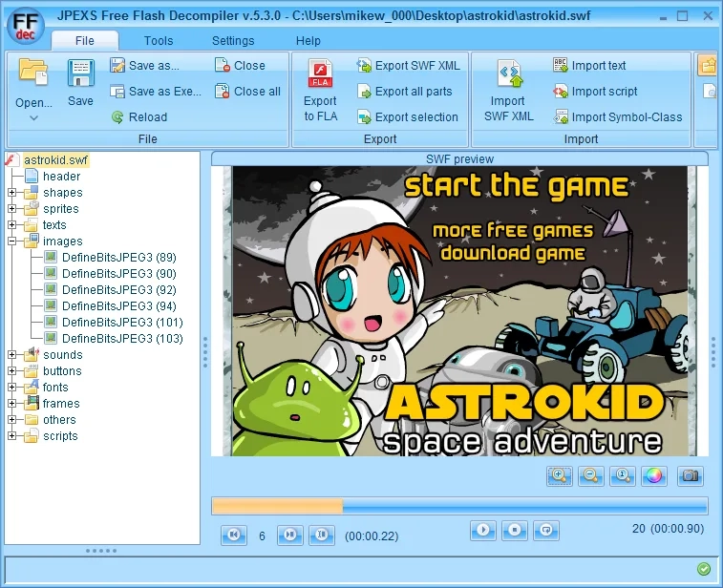Click the frames folder icon

click(32, 403)
